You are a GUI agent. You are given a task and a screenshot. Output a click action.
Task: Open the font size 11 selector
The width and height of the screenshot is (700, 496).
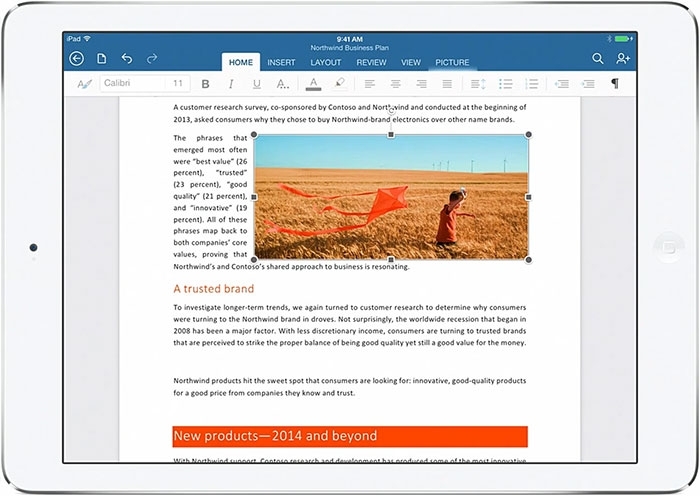pyautogui.click(x=177, y=84)
